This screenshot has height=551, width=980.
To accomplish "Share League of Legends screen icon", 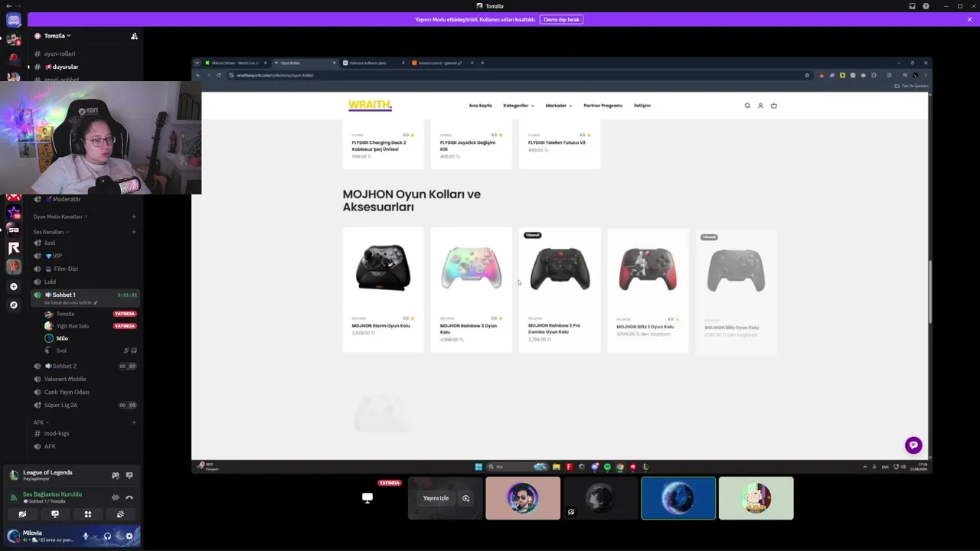I will click(x=129, y=475).
